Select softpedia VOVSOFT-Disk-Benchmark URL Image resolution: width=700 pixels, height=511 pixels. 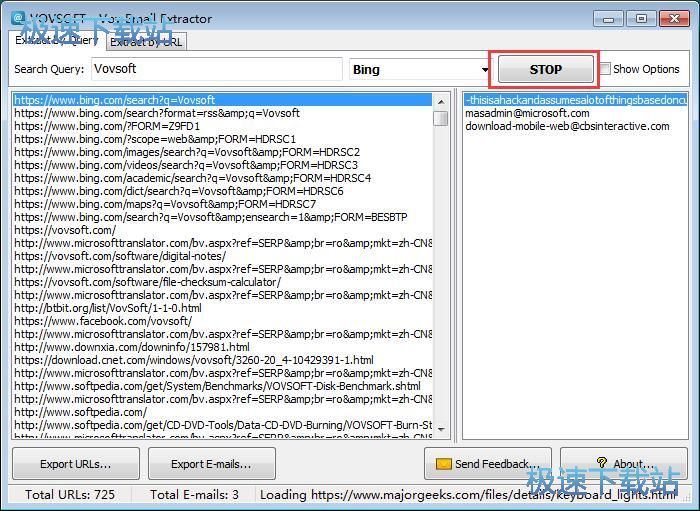[x=222, y=386]
